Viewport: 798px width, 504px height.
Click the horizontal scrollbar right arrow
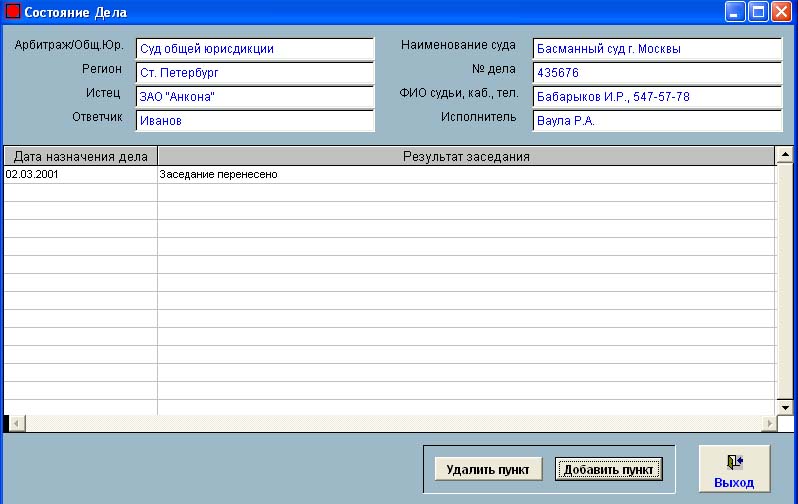pyautogui.click(x=768, y=423)
